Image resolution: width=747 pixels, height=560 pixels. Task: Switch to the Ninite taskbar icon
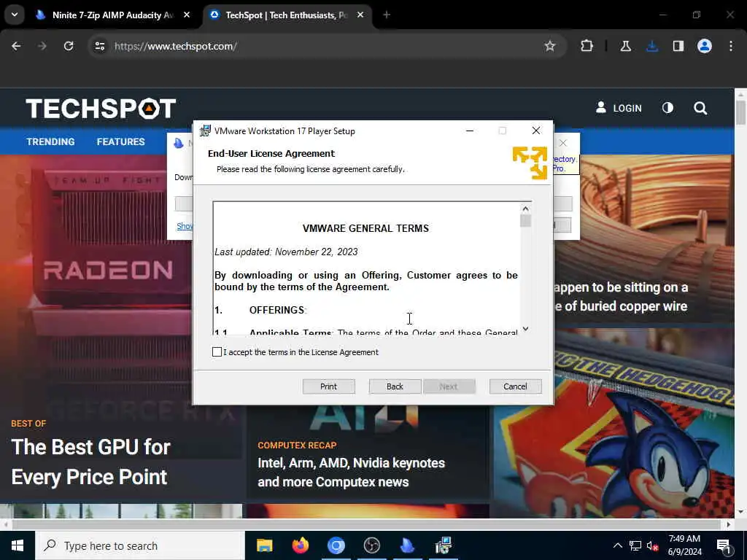[407, 545]
